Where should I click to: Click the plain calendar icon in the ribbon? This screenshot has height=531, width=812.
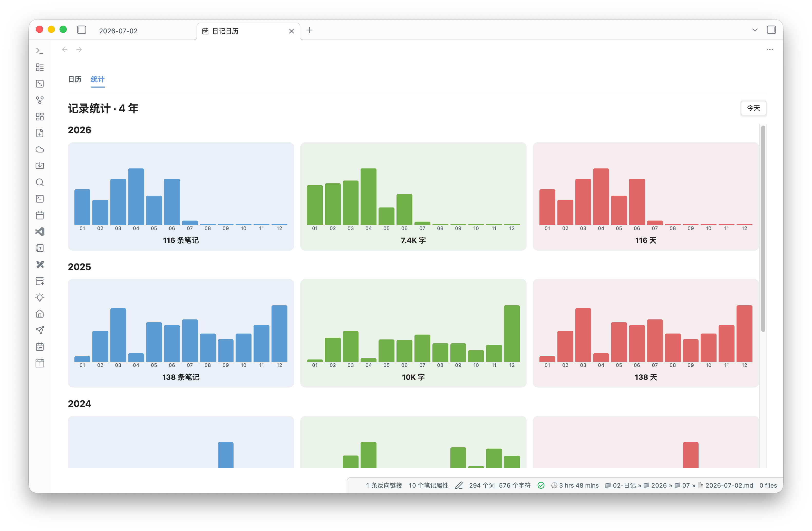40,215
